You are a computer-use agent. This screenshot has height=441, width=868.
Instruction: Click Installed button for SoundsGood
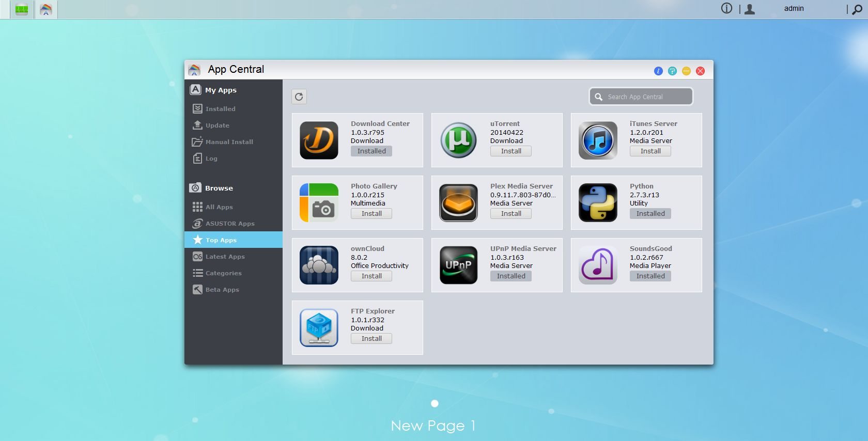[650, 276]
